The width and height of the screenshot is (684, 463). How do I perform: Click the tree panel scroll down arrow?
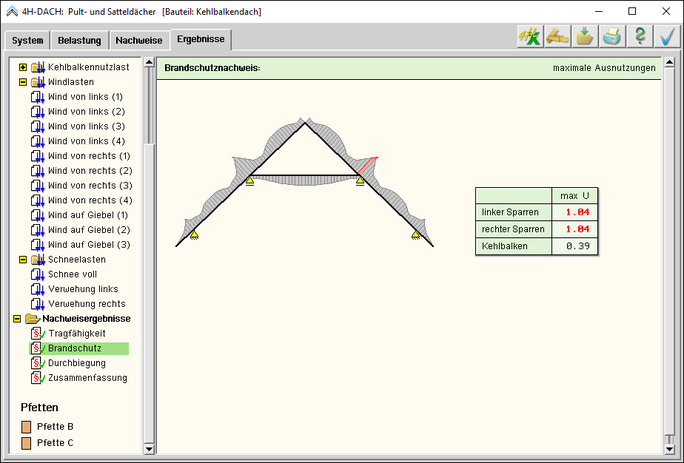coord(149,447)
